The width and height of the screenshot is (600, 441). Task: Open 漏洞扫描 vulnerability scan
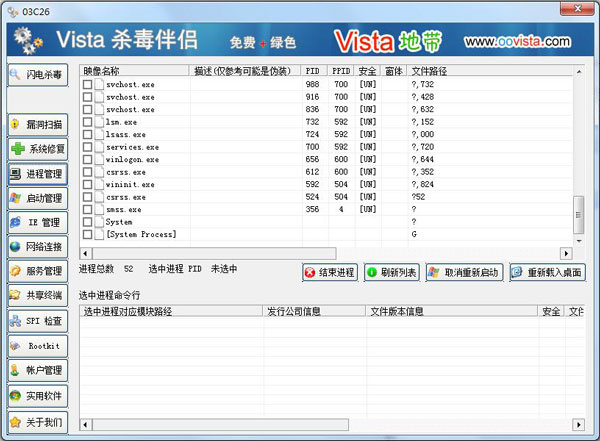38,125
